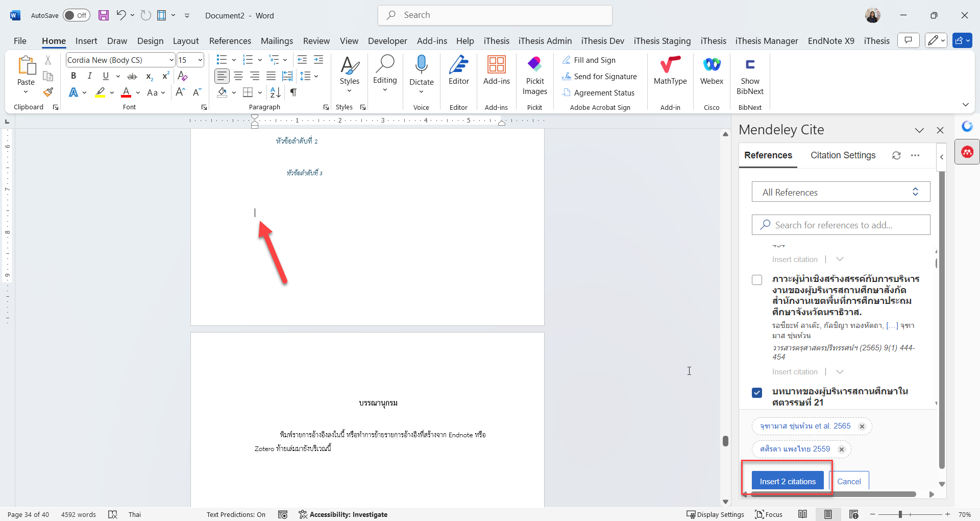Toggle underline formatting
Viewport: 980px width, 521px height.
pos(106,76)
